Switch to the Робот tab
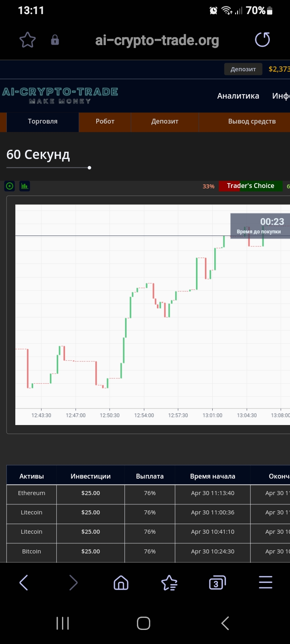290x644 pixels. tap(105, 122)
